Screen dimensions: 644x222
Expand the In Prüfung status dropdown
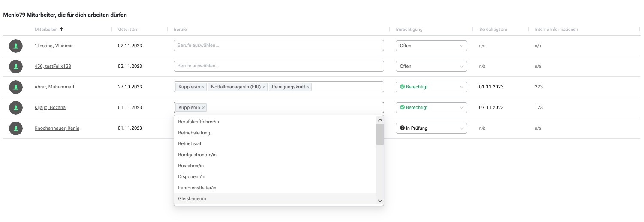[x=431, y=128]
